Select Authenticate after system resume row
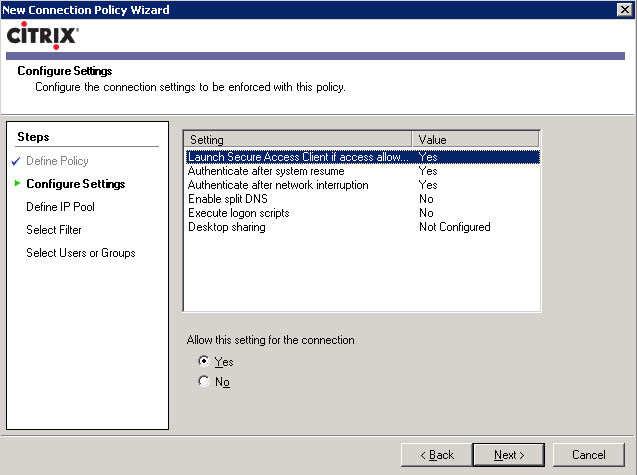This screenshot has height=475, width=637. (x=362, y=171)
